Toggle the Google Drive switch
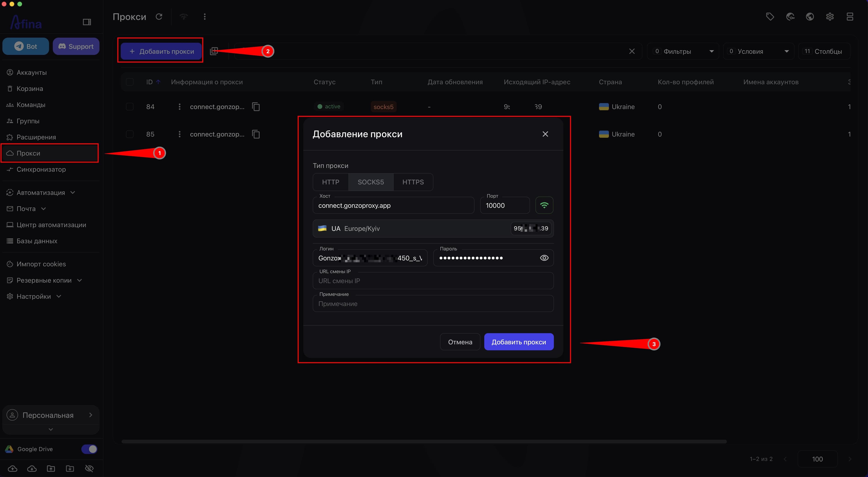The height and width of the screenshot is (477, 868). click(89, 449)
